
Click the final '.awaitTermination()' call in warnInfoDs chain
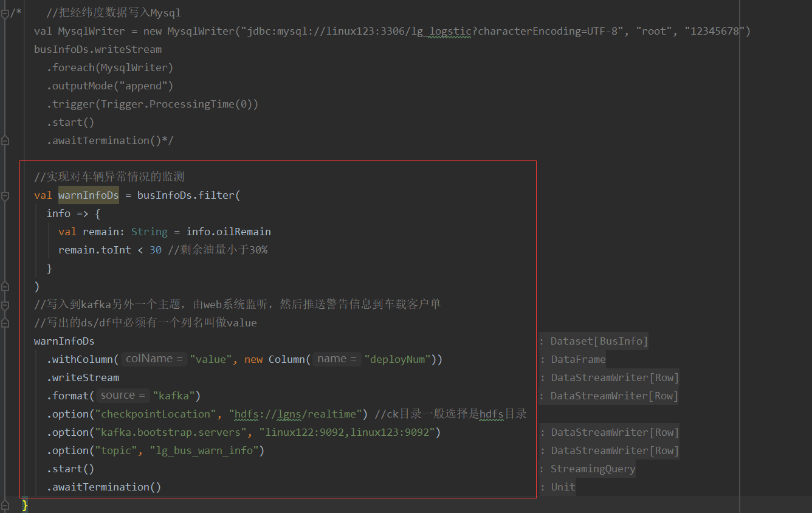click(x=104, y=487)
